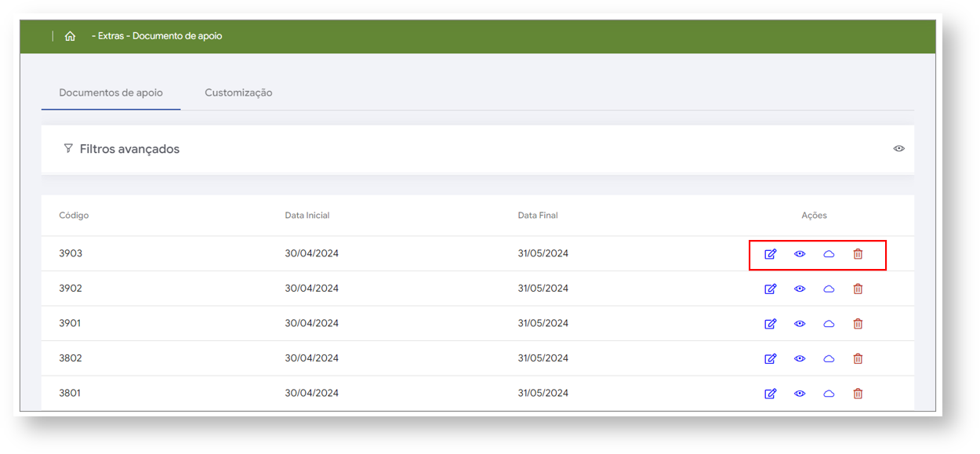
Task: View document 3801 details
Action: (x=800, y=394)
